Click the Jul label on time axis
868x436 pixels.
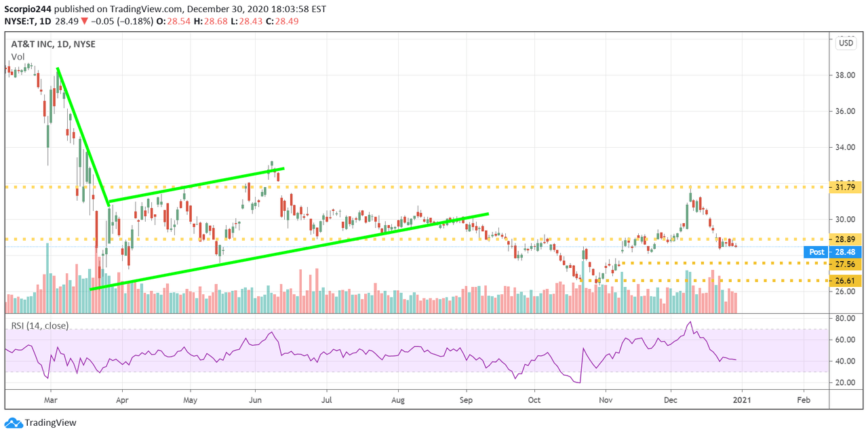point(326,399)
